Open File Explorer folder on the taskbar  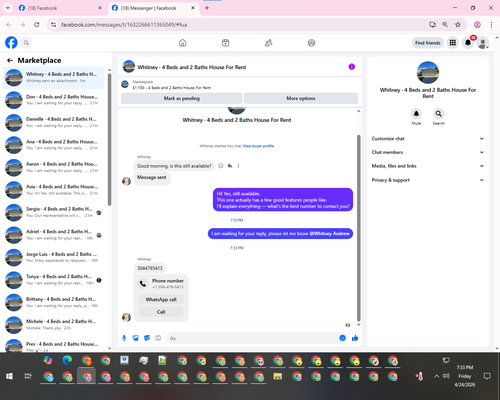278,377
